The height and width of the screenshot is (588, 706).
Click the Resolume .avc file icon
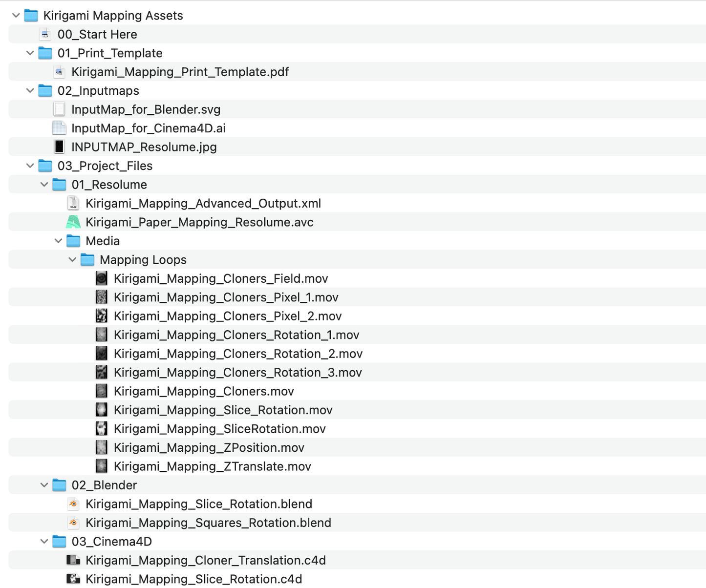(73, 222)
